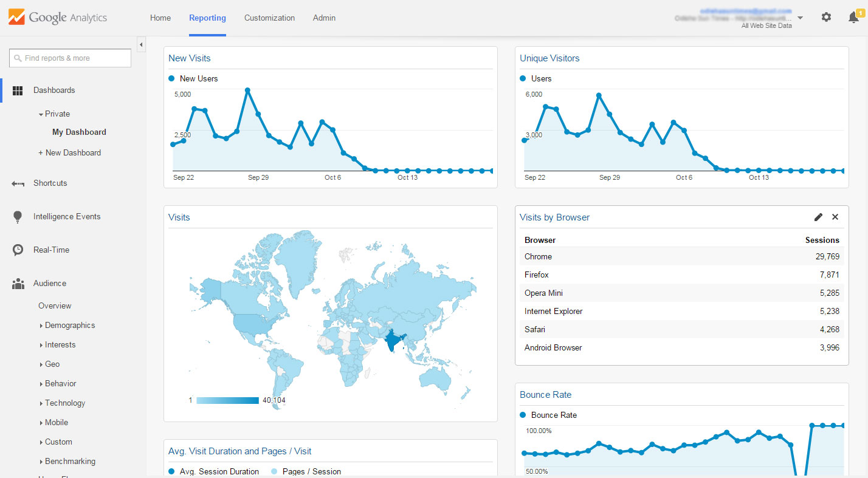
Task: Open the settings gear icon
Action: point(826,17)
